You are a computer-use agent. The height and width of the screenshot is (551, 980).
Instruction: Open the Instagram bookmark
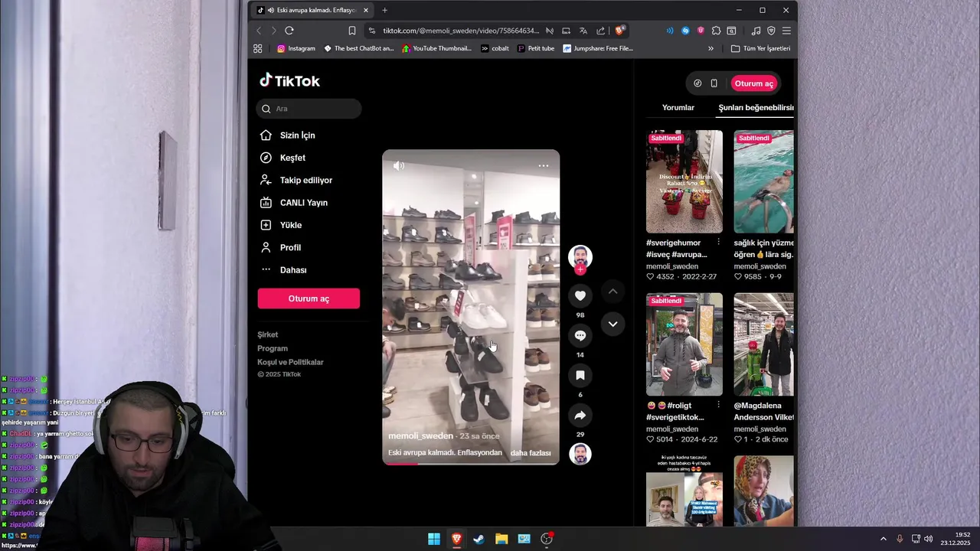pos(296,48)
